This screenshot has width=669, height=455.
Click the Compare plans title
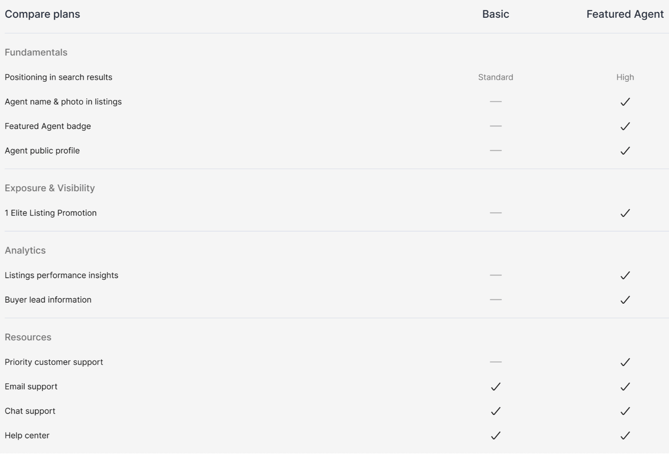tap(42, 14)
